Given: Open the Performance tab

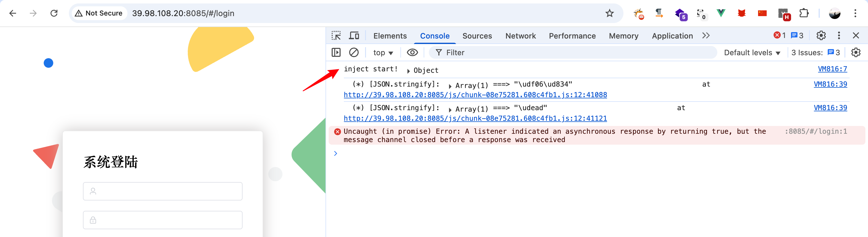Looking at the screenshot, I should [x=572, y=36].
